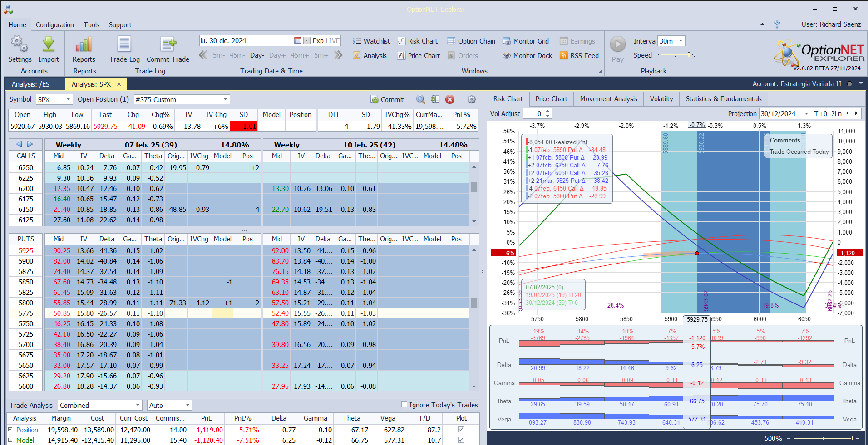Screen dimensions: 868x445
Task: Toggle the LIVE mode button
Action: coord(333,41)
